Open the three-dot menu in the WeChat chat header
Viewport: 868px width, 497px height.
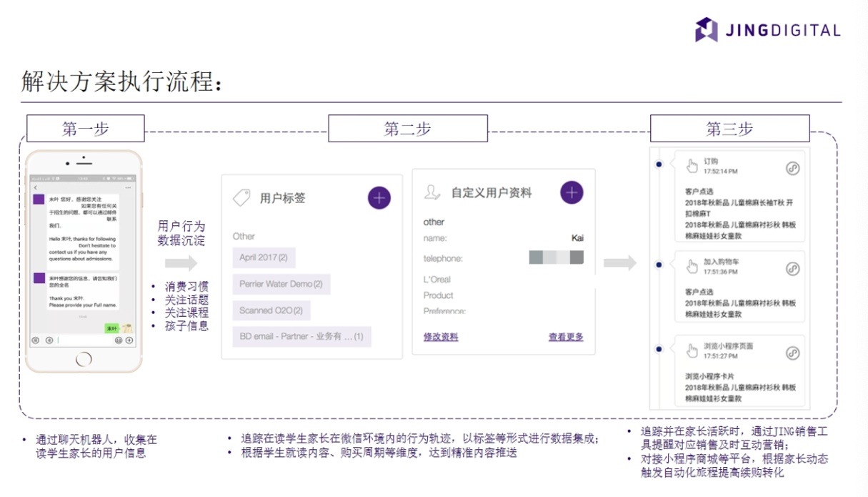tap(129, 188)
